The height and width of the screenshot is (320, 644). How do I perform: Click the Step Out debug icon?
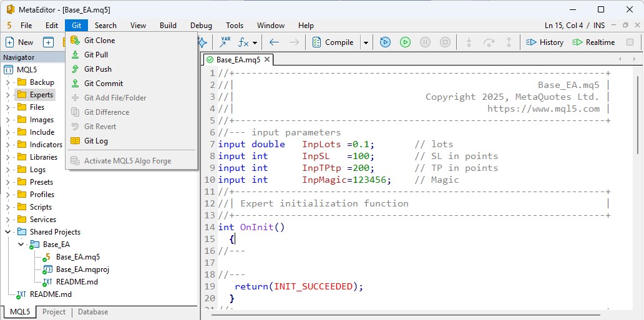coord(509,42)
